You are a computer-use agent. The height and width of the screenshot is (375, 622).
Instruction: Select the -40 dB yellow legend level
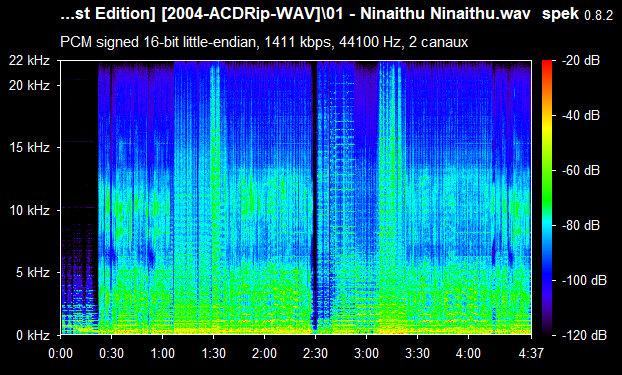(x=581, y=115)
